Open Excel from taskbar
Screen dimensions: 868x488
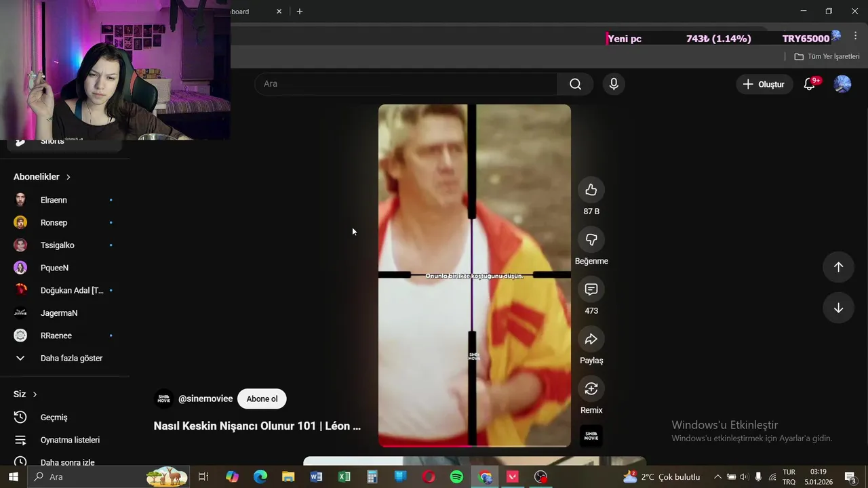tap(344, 477)
